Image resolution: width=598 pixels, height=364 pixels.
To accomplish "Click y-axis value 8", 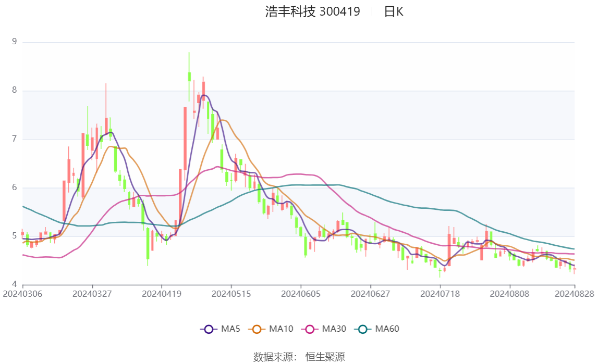I will click(15, 90).
